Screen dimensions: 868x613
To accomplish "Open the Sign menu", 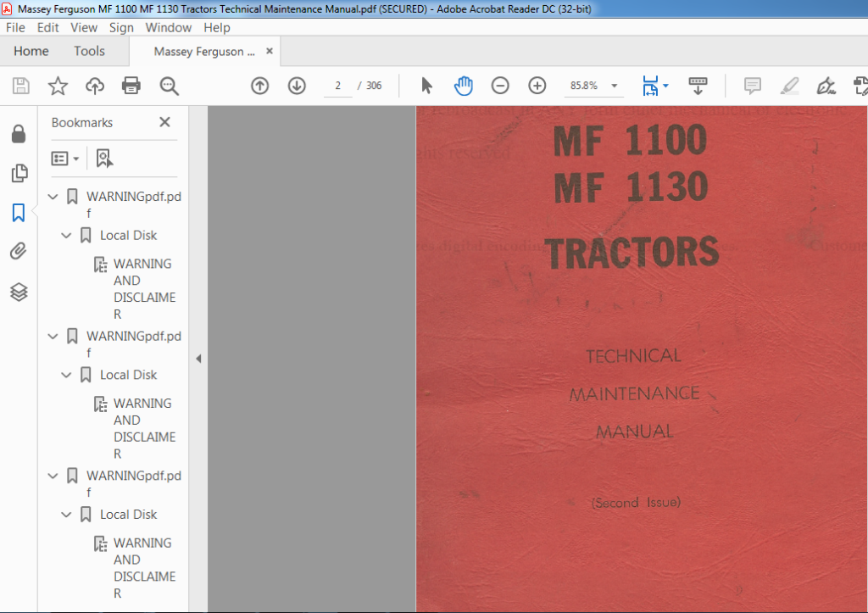I will tap(121, 28).
